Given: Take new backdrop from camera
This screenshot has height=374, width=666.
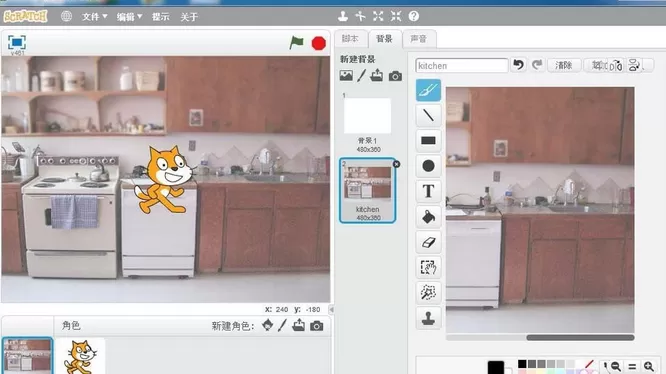Looking at the screenshot, I should point(395,76).
